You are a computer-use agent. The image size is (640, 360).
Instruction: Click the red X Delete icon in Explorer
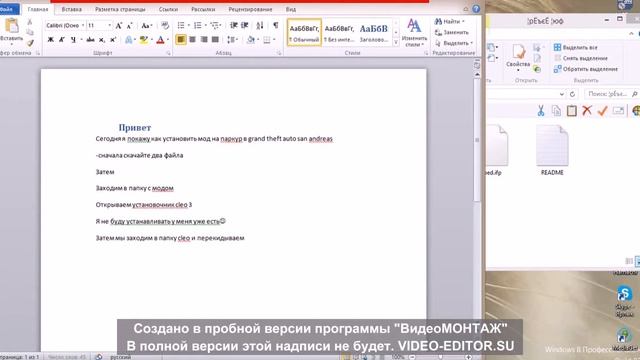pyautogui.click(x=587, y=110)
